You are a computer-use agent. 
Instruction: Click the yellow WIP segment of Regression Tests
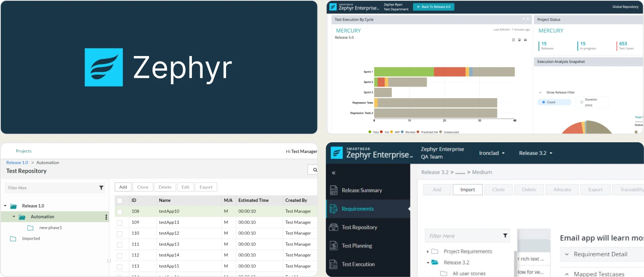[x=376, y=103]
